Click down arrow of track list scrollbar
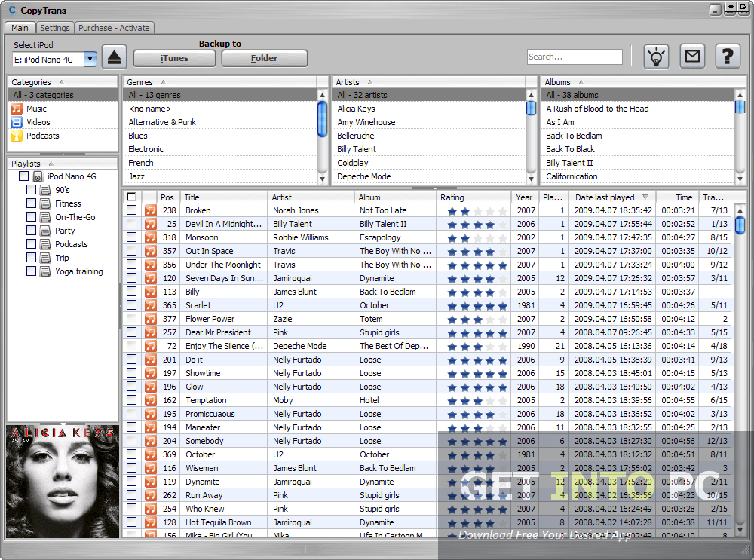Image resolution: width=754 pixels, height=560 pixels. click(x=740, y=530)
